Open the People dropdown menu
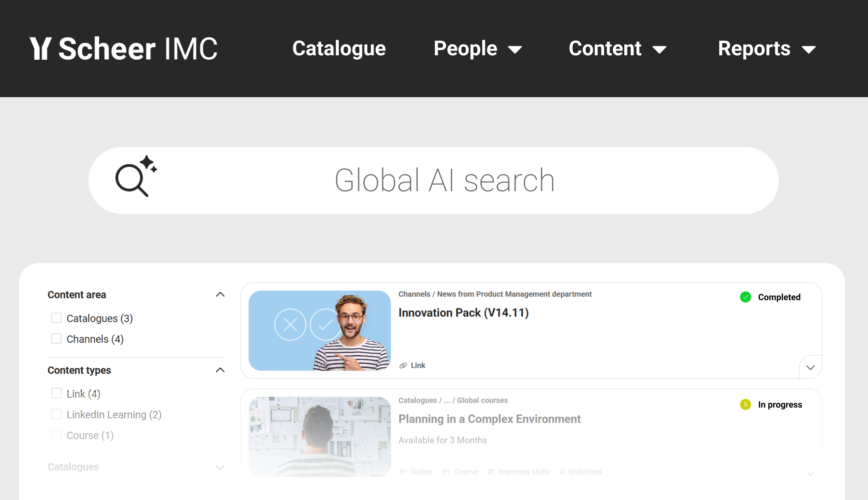Screen dimensions: 868x500 tap(478, 49)
